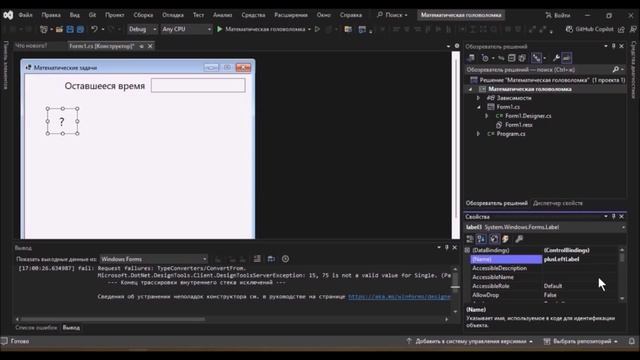Open the Правка menu
Screen dimensions: 640x360
click(51, 15)
